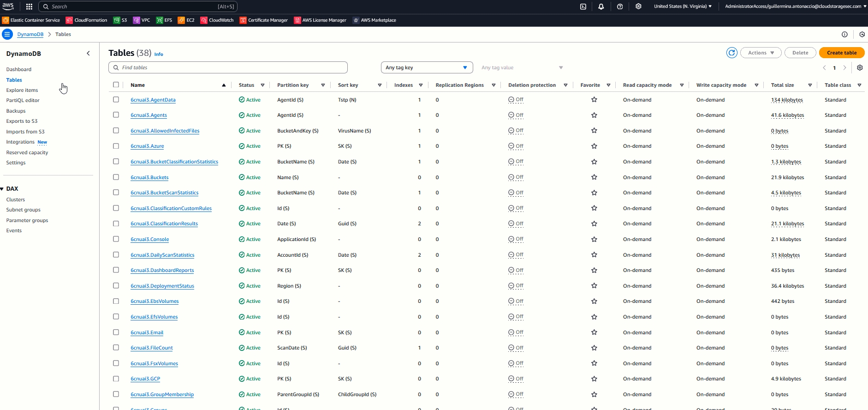Follow the DynamoDB breadcrumb link
This screenshot has width=868, height=410.
pyautogui.click(x=30, y=34)
